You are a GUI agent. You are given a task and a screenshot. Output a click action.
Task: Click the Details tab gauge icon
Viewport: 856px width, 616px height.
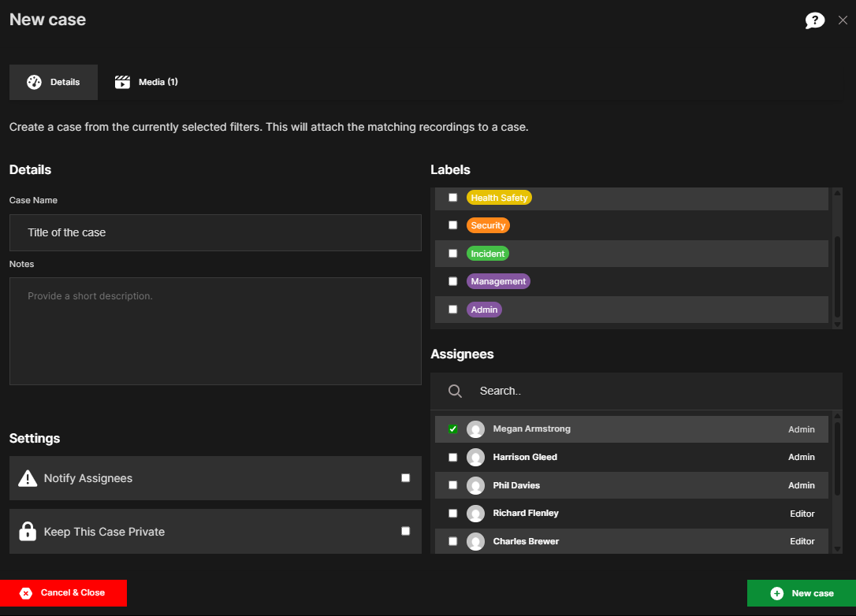pos(34,82)
